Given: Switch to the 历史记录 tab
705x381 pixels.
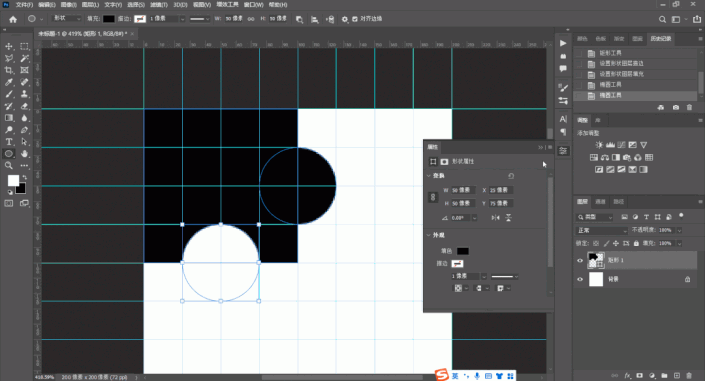Looking at the screenshot, I should (x=660, y=39).
